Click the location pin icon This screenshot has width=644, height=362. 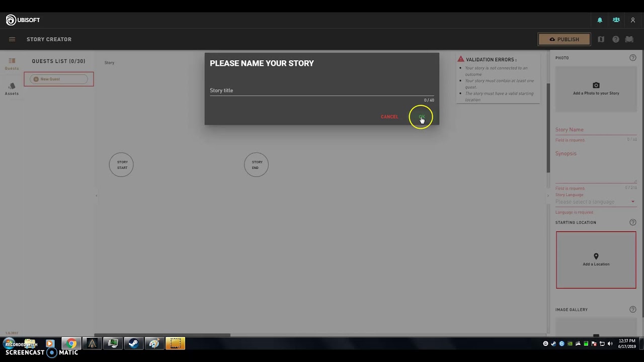point(596,256)
